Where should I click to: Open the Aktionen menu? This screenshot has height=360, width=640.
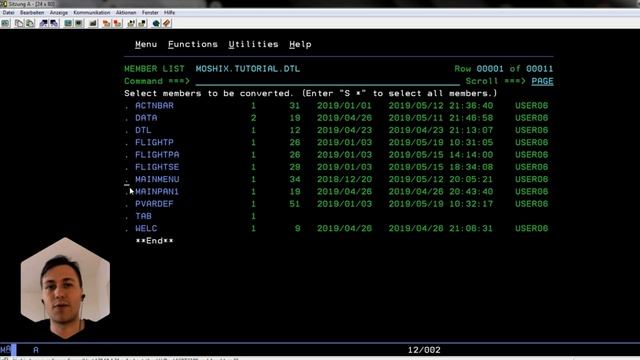point(126,13)
